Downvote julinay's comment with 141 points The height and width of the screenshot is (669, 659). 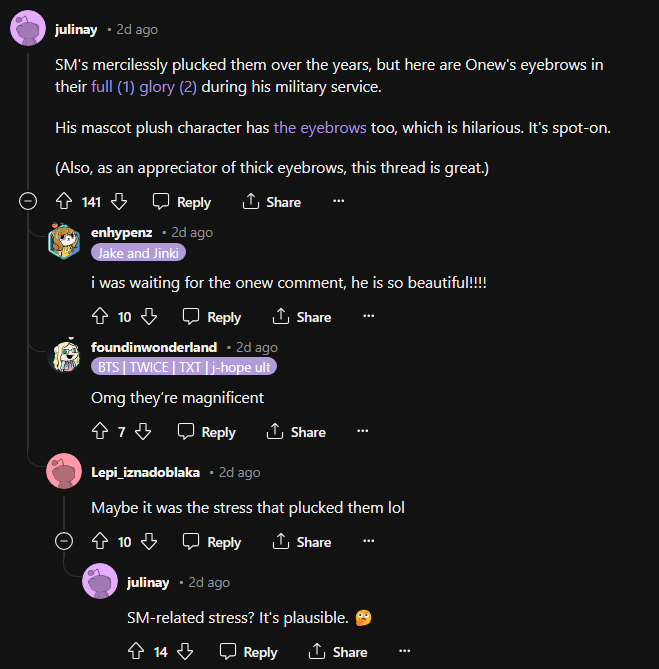pos(119,202)
